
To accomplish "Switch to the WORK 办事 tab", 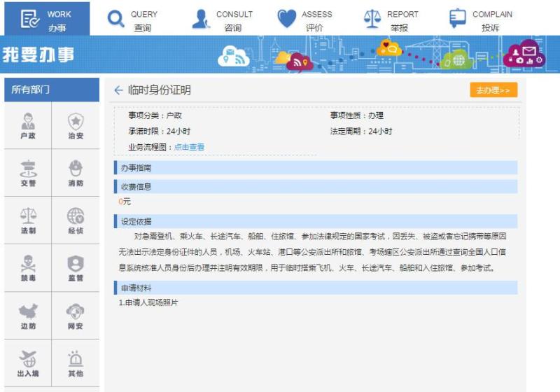I will pos(47,19).
